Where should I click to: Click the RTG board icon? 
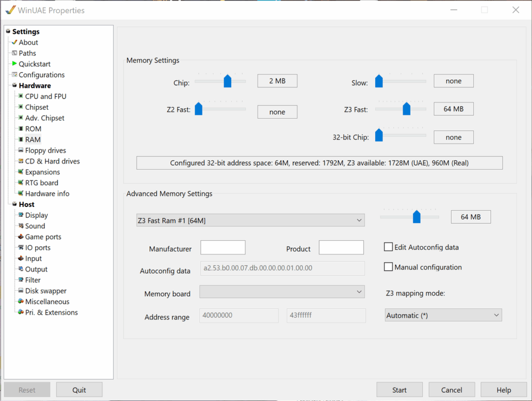pos(21,183)
